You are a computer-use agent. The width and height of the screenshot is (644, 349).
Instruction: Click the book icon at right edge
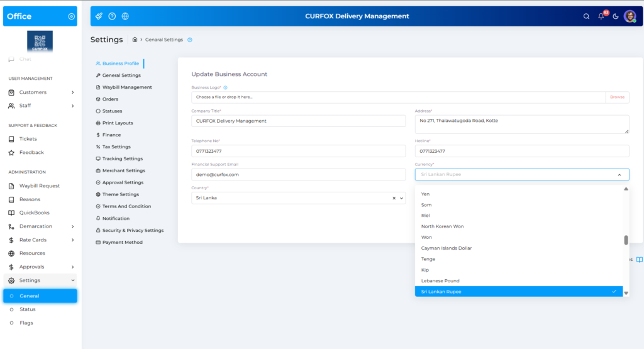[640, 260]
